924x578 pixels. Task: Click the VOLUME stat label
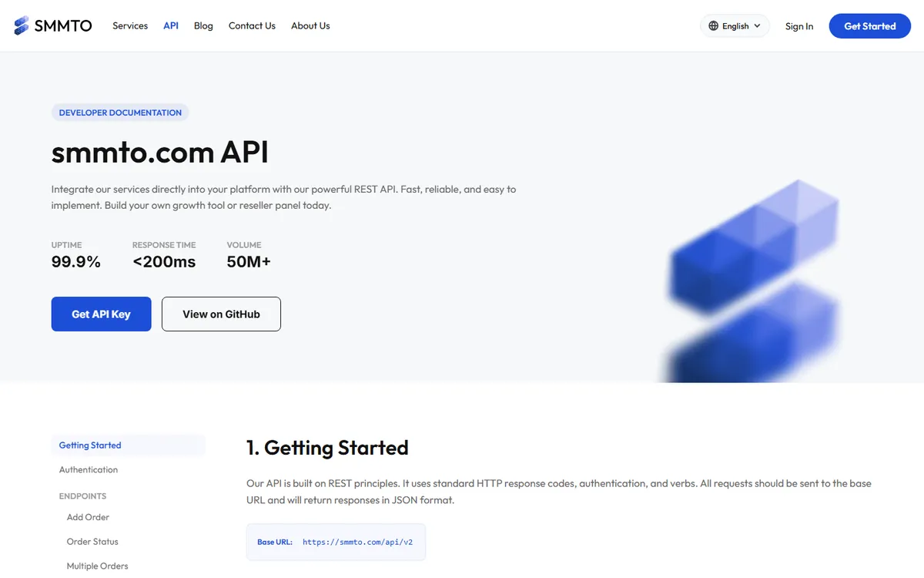pyautogui.click(x=244, y=245)
